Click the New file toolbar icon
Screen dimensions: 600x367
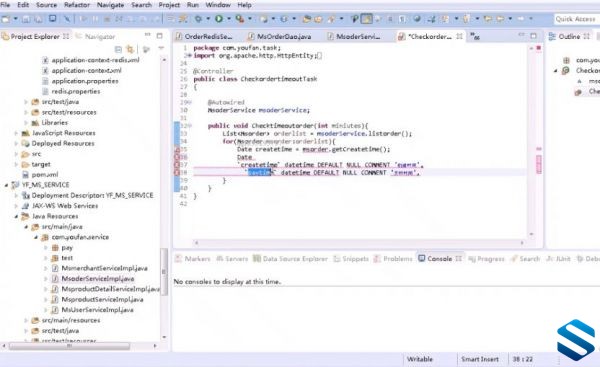pos(6,19)
